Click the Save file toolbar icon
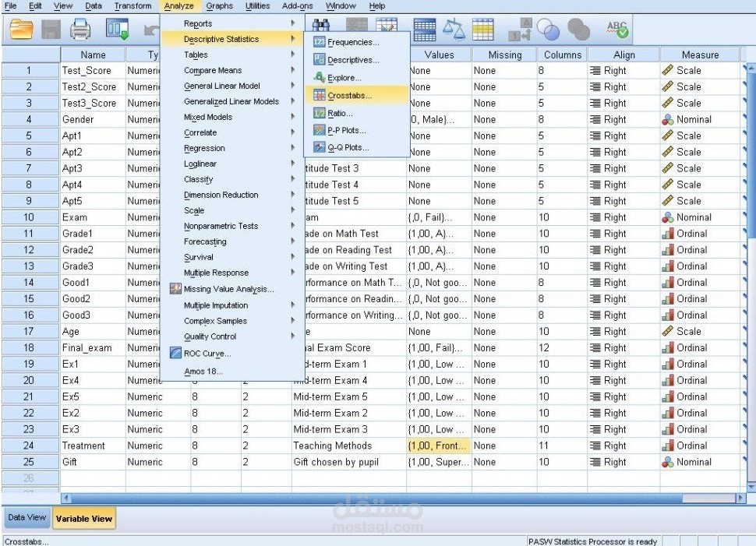Screen dimensions: 756x546 [x=51, y=30]
